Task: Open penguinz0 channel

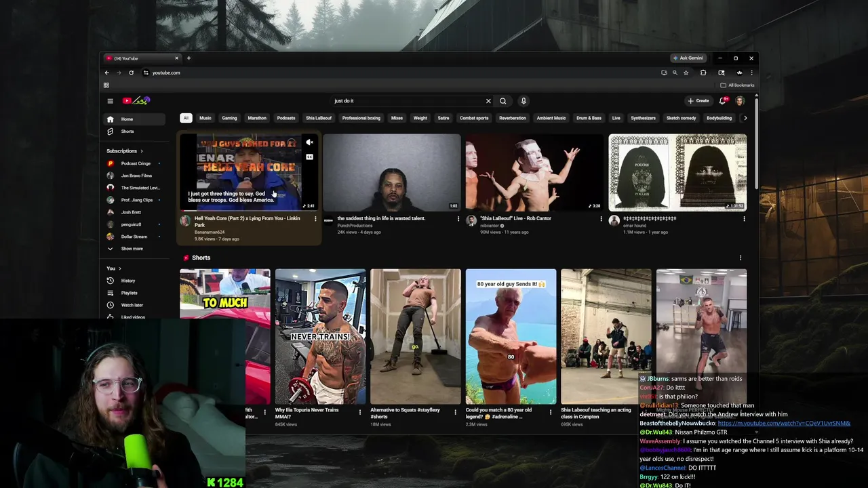Action: [134, 224]
